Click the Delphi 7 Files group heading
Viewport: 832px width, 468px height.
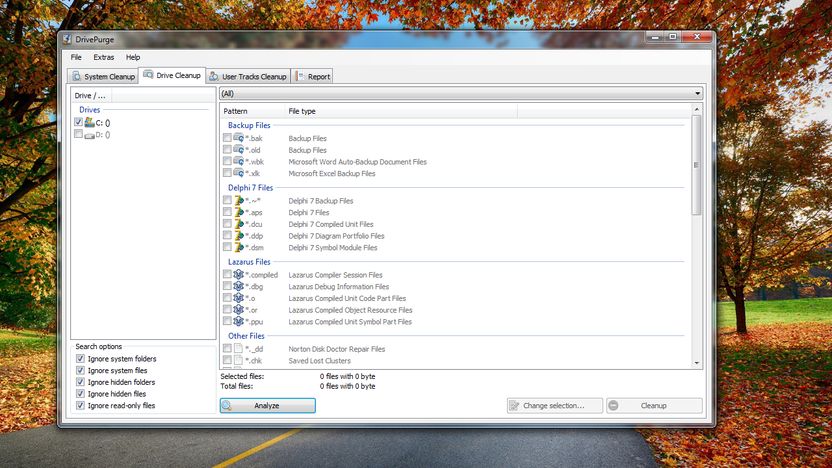(250, 188)
